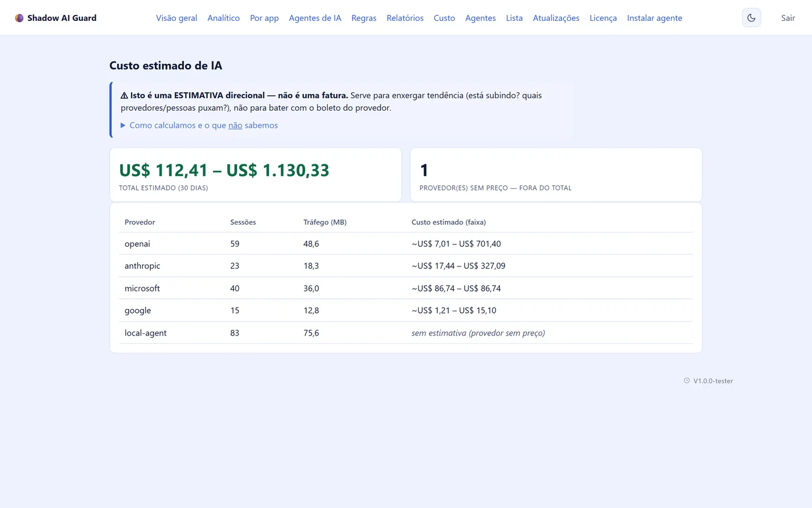Open Atualizações in the navigation
This screenshot has height=508, width=812.
(556, 18)
